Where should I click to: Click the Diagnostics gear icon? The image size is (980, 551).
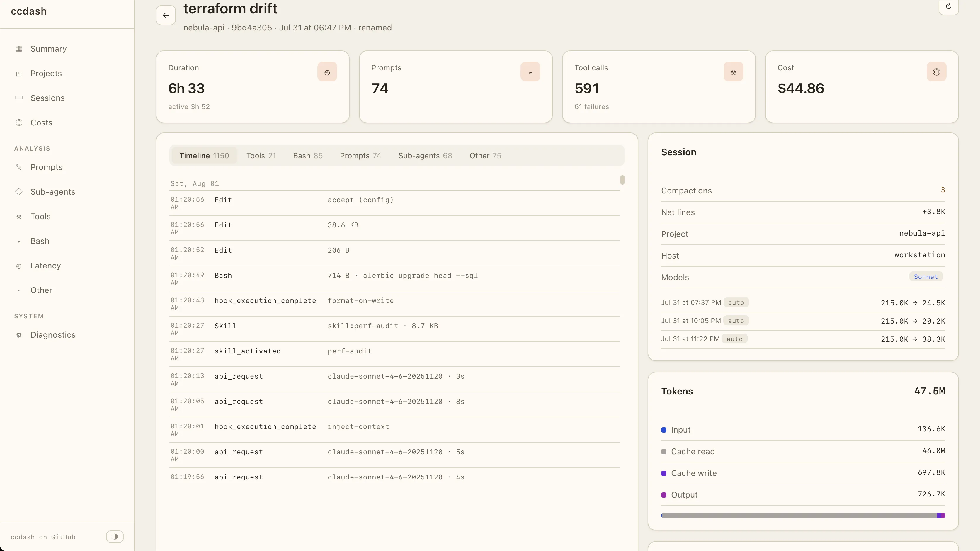[19, 335]
